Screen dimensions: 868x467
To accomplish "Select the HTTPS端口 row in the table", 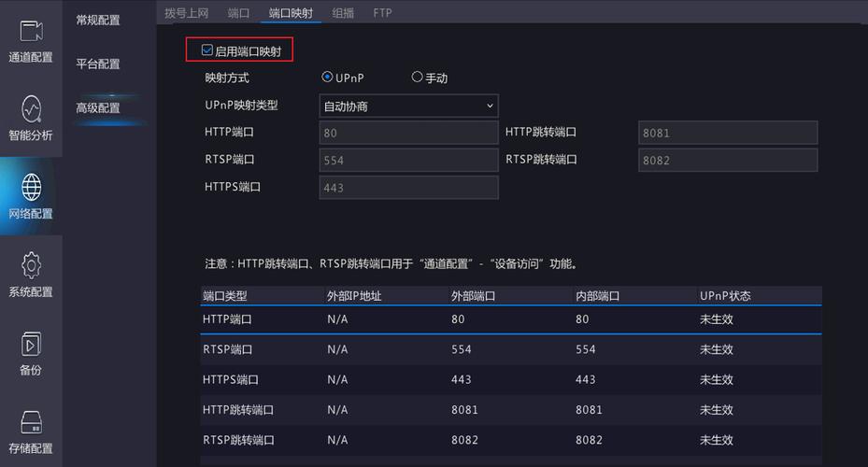I will pyautogui.click(x=510, y=379).
